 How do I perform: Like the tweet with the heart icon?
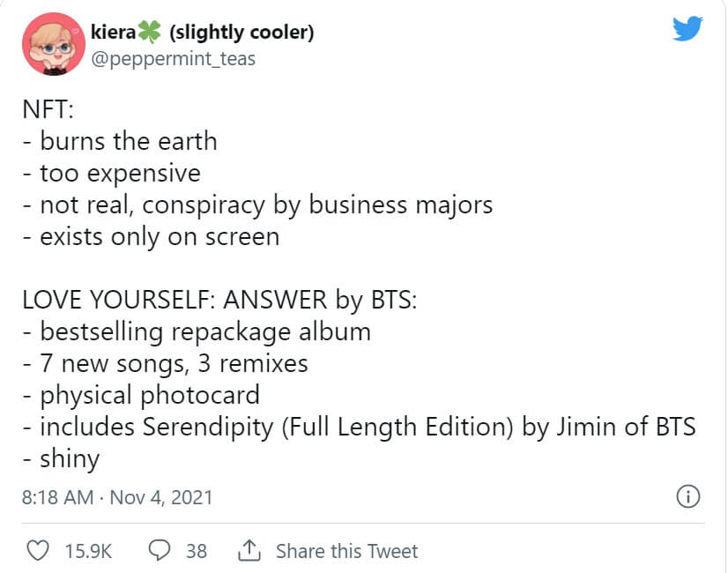point(38,551)
